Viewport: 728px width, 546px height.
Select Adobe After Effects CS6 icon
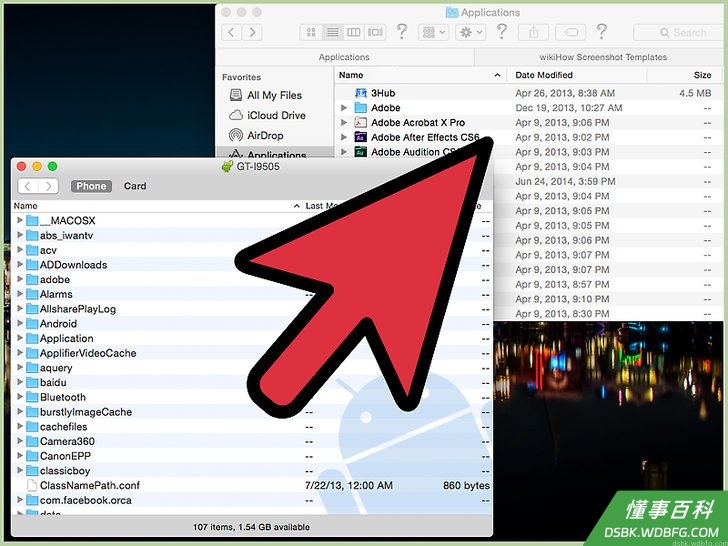(x=361, y=137)
